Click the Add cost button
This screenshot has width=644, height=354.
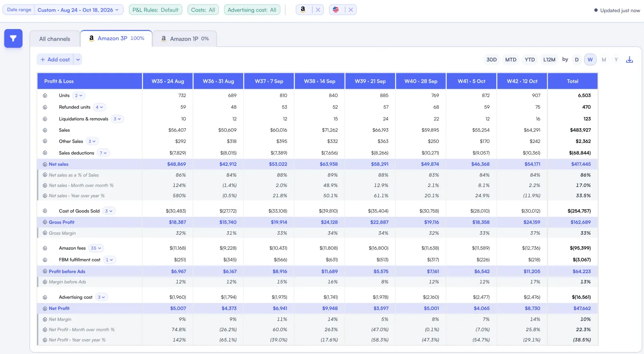click(55, 60)
